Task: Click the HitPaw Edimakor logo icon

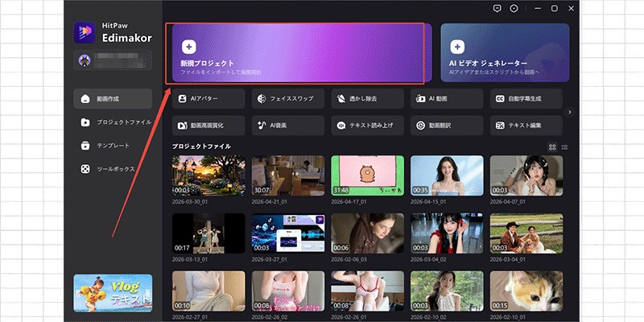Action: tap(85, 32)
